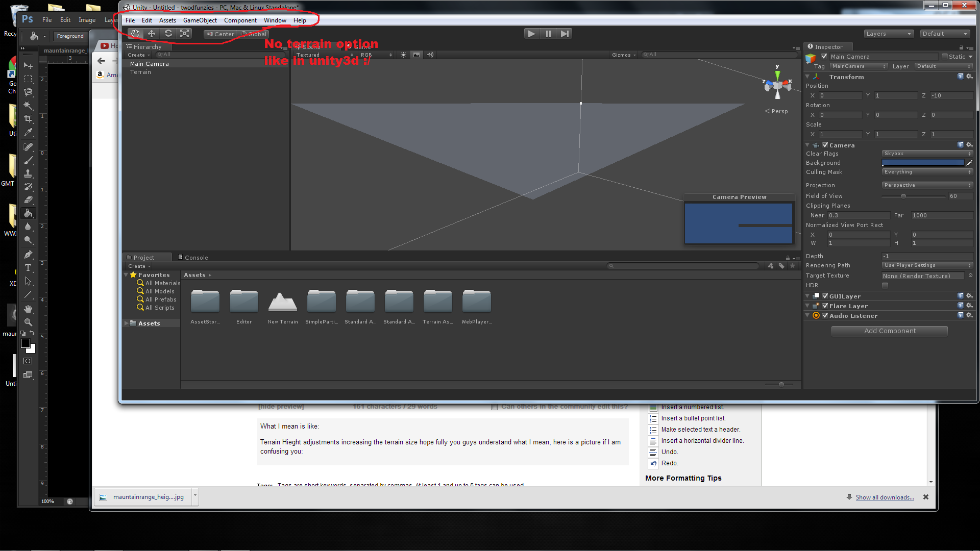Disable the Audio Listener component checkbox
The height and width of the screenshot is (551, 980).
coord(825,315)
